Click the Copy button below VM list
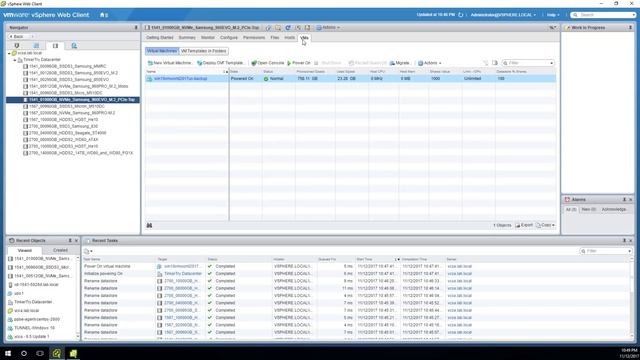 (546, 225)
